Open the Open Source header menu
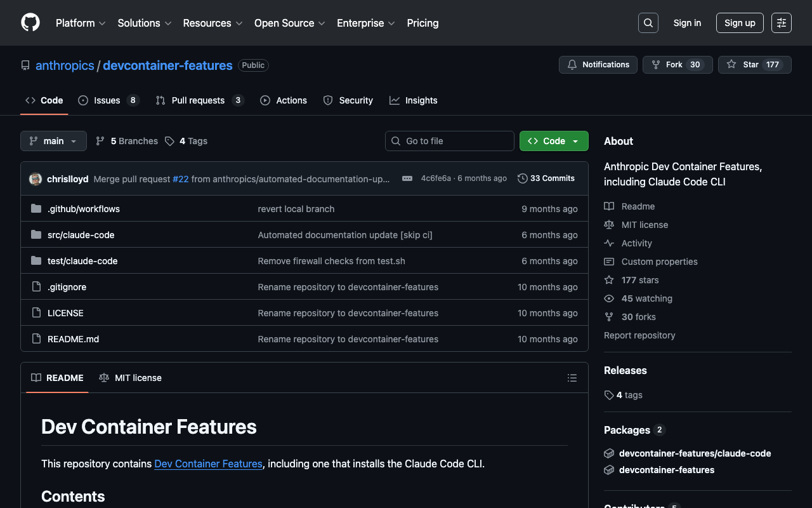 [289, 23]
